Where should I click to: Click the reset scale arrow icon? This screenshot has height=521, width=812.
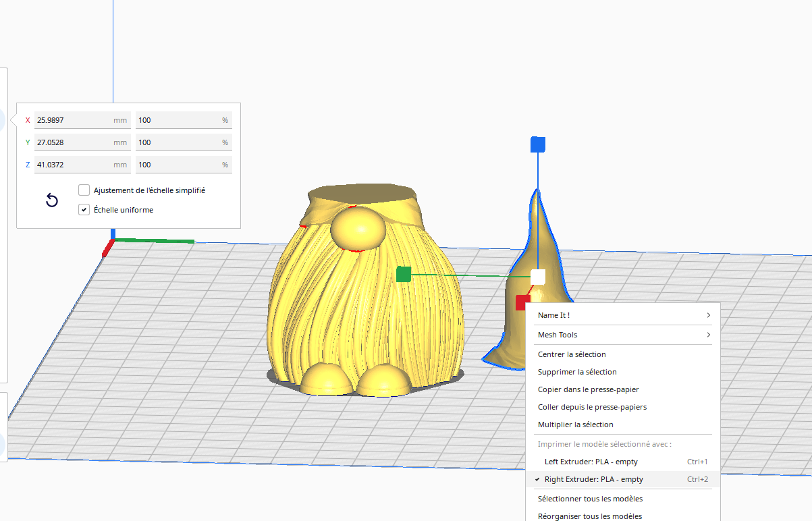point(52,200)
